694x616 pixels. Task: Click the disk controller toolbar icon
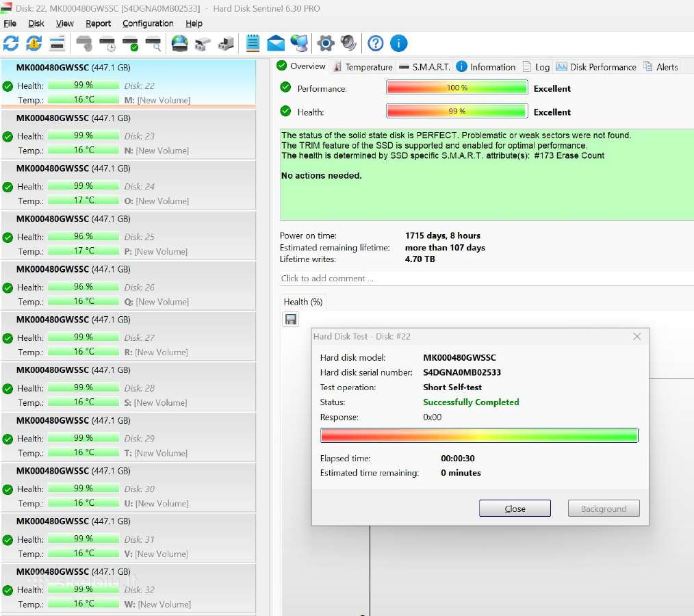click(226, 43)
